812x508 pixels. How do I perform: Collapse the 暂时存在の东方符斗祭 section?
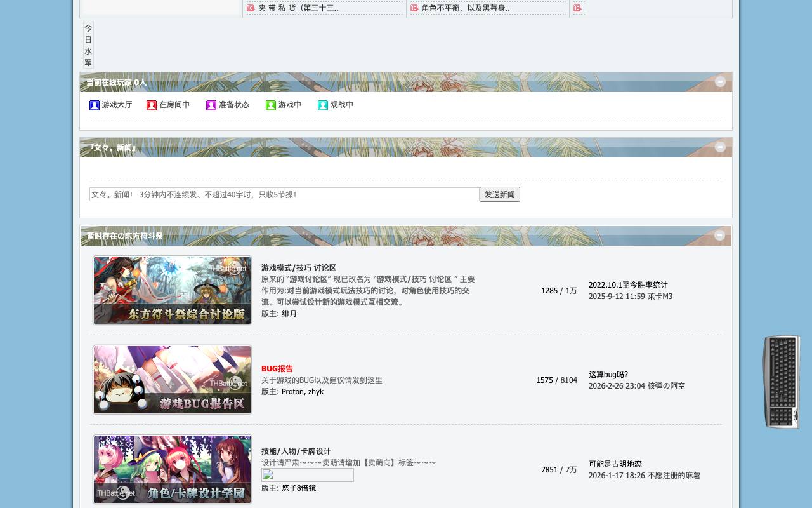click(719, 235)
